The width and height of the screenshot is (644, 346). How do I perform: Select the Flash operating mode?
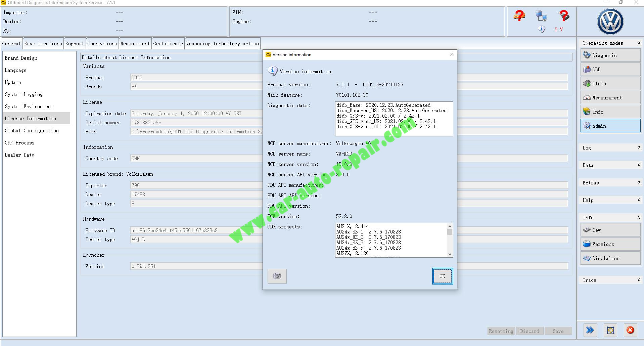pos(610,84)
